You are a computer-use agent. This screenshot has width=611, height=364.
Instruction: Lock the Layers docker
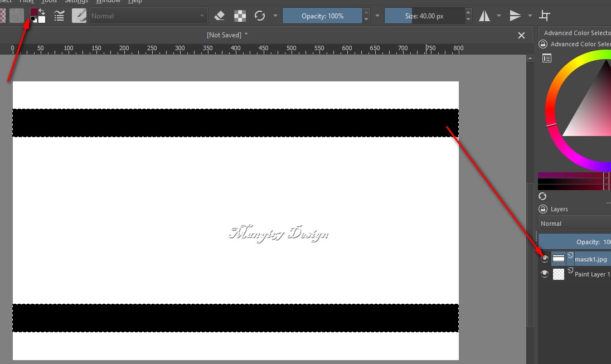point(543,209)
